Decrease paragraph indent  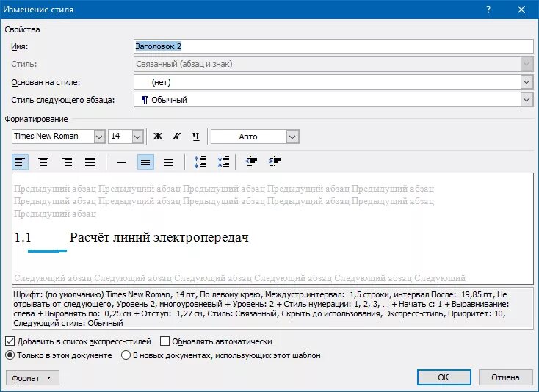coord(251,161)
